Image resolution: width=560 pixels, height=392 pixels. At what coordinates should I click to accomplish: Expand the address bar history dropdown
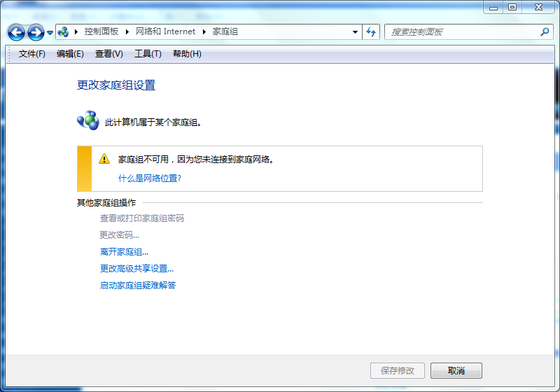[356, 32]
